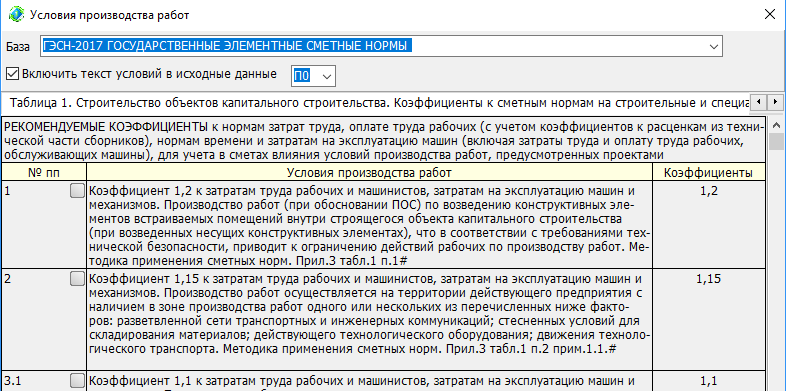Click the № пп column header
The height and width of the screenshot is (391, 786).
[44, 173]
